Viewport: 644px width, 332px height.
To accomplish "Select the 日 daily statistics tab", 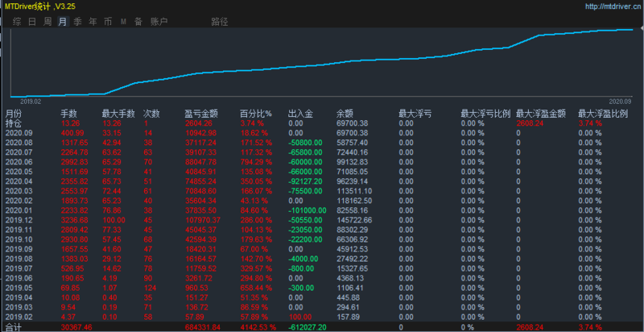I will tap(32, 22).
